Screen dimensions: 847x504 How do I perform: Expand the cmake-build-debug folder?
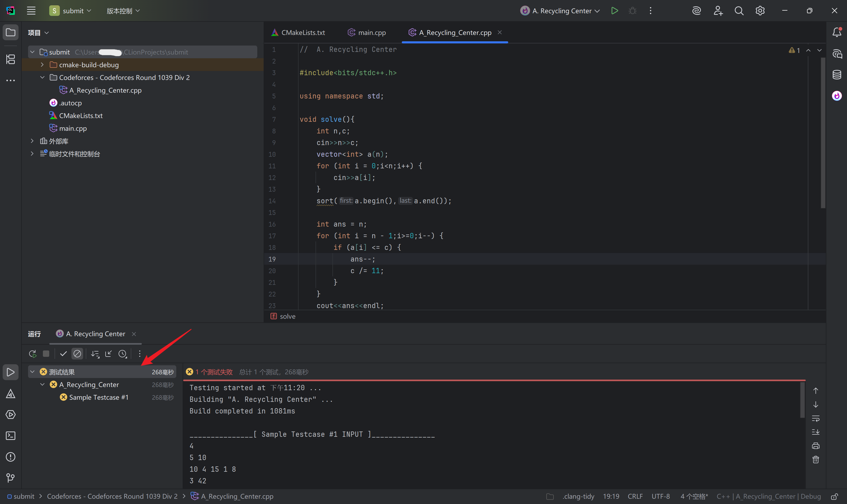42,65
